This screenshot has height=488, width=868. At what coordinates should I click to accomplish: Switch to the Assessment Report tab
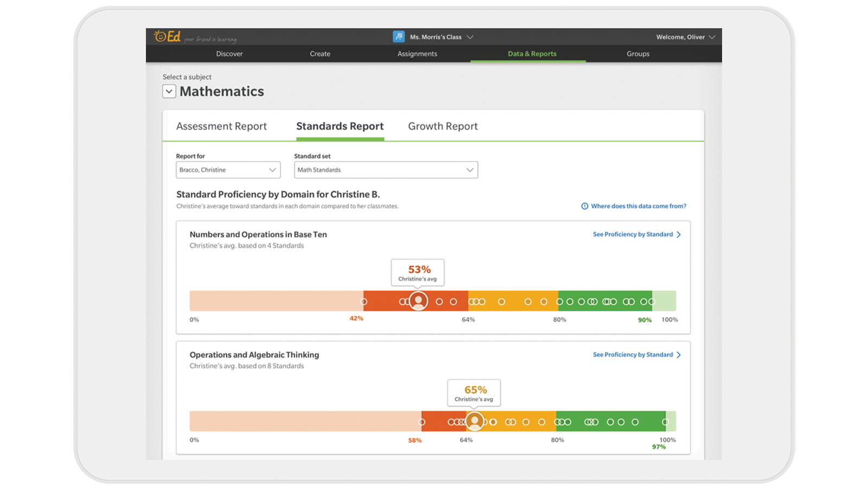(x=221, y=126)
